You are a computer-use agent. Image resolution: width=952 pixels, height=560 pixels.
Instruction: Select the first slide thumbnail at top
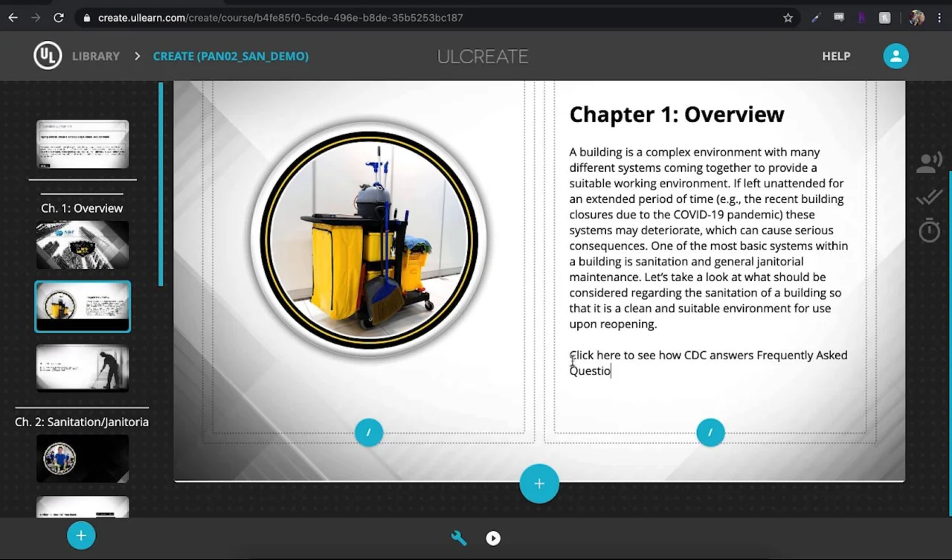[83, 144]
